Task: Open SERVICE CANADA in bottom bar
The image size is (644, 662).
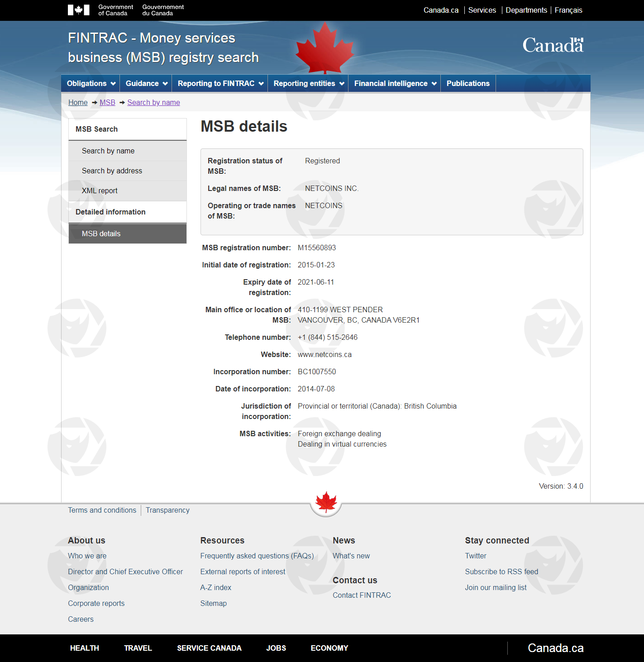Action: 209,648
